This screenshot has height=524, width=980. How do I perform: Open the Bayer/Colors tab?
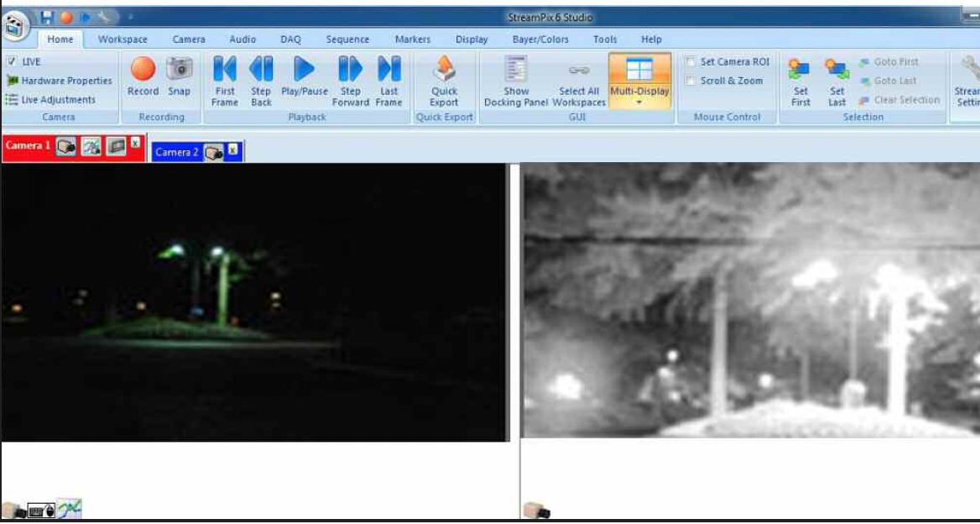point(540,39)
